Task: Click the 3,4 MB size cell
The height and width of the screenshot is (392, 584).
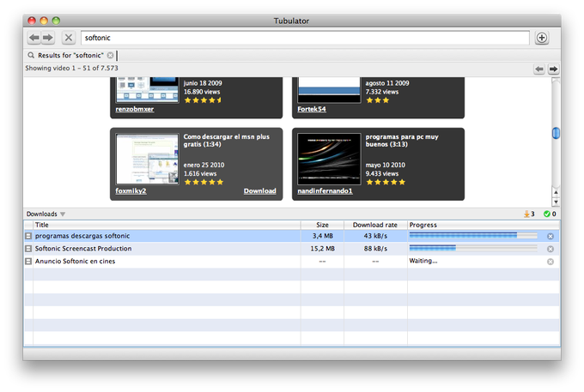Action: point(323,236)
